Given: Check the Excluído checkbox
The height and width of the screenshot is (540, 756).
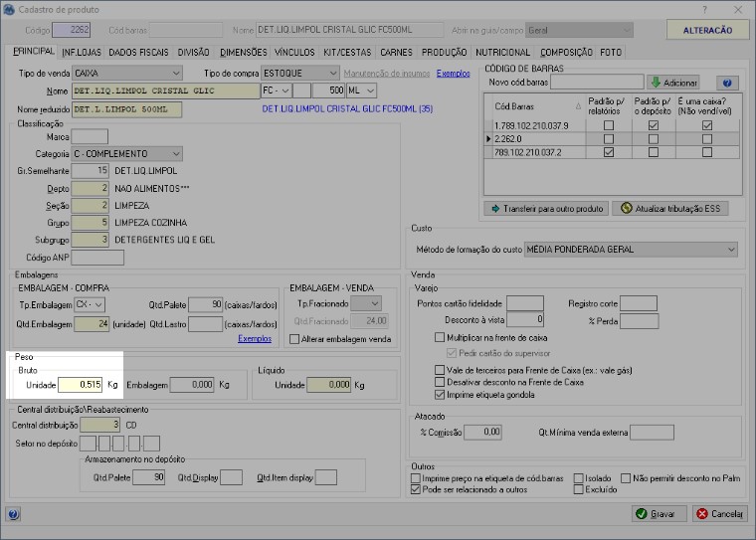Looking at the screenshot, I should [x=579, y=489].
